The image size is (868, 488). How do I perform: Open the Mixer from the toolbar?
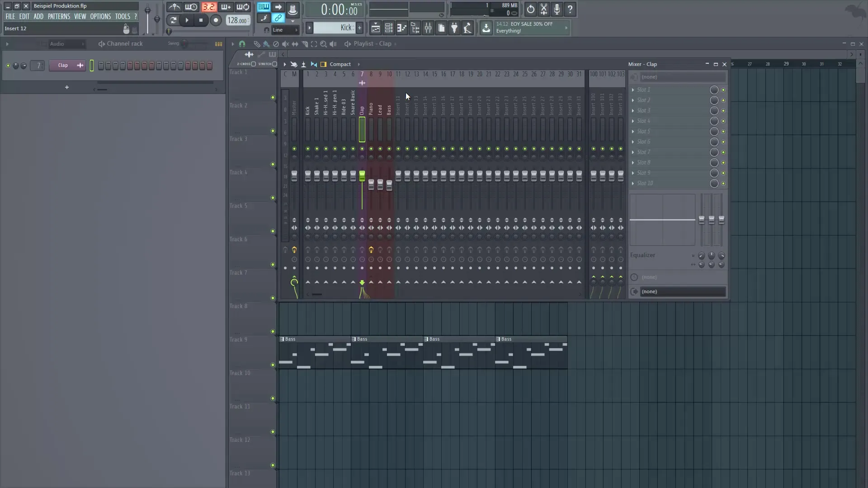(428, 28)
